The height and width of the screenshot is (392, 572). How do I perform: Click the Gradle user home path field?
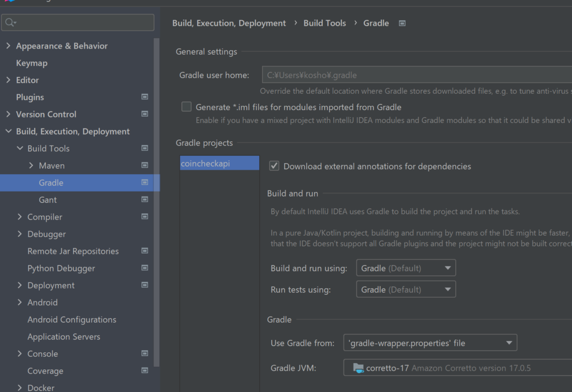(413, 75)
